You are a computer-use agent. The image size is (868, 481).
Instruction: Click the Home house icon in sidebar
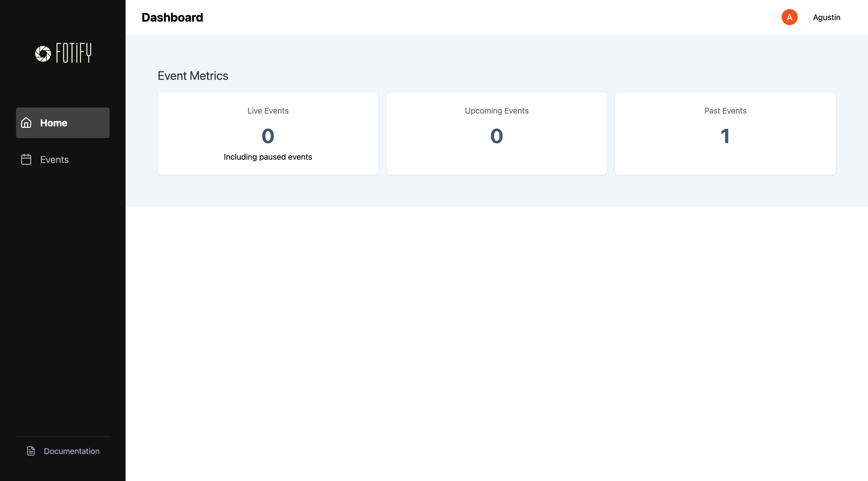coord(26,123)
